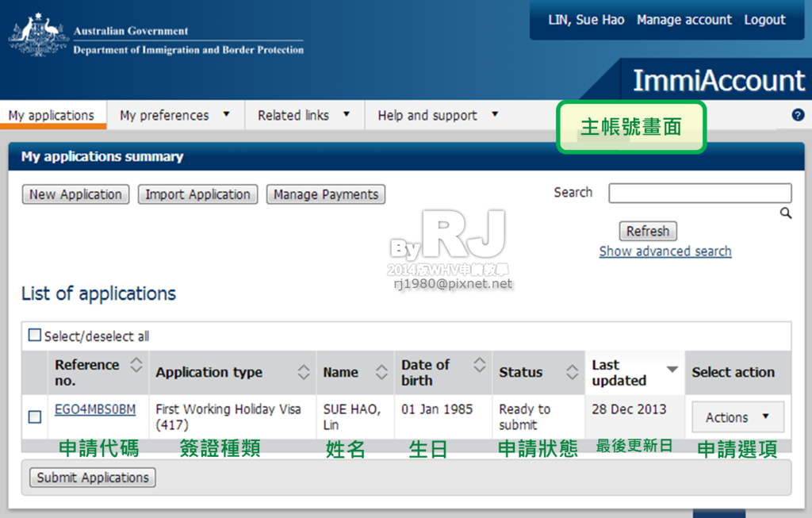Click the Submit Applications button
Image resolution: width=812 pixels, height=518 pixels.
(x=93, y=478)
